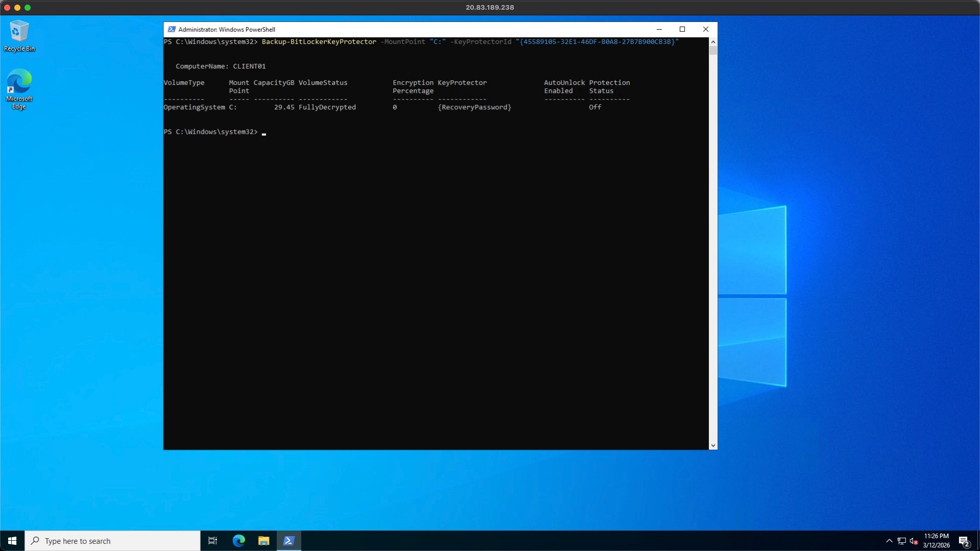
Task: Open the clock and date flyout
Action: (x=936, y=541)
